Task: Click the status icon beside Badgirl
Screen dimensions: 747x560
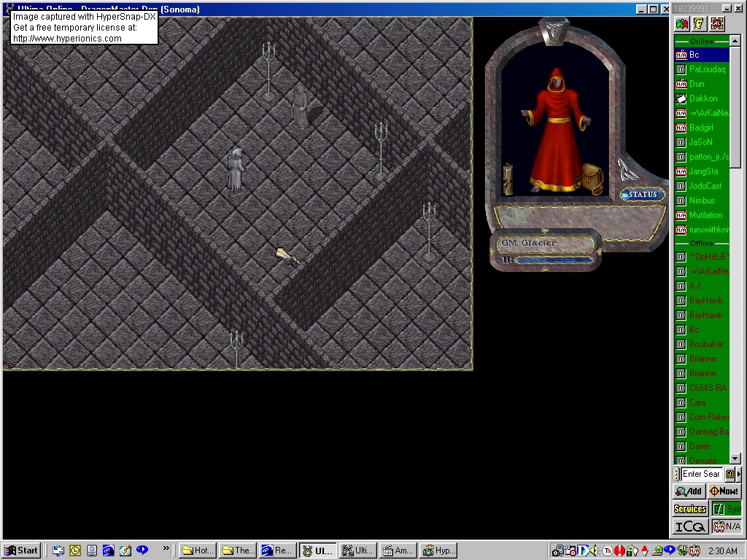Action: pyautogui.click(x=681, y=128)
